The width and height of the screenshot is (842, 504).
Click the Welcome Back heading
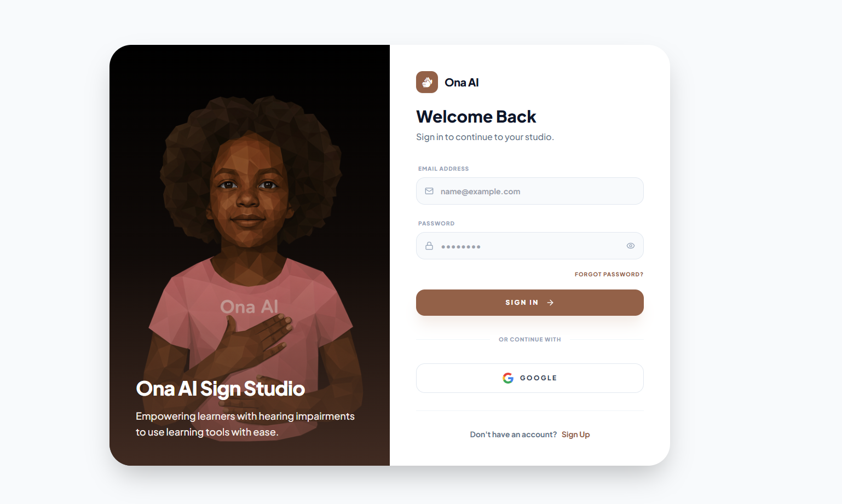pyautogui.click(x=476, y=117)
